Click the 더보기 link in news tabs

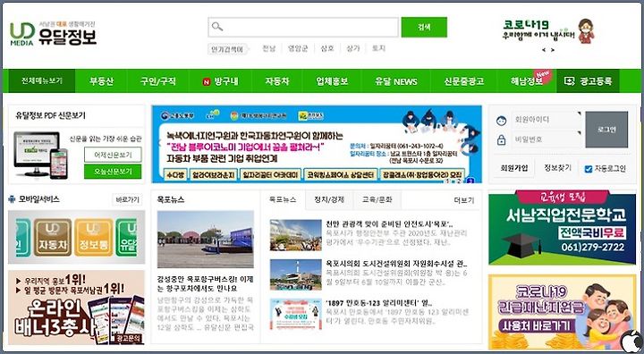(x=463, y=200)
